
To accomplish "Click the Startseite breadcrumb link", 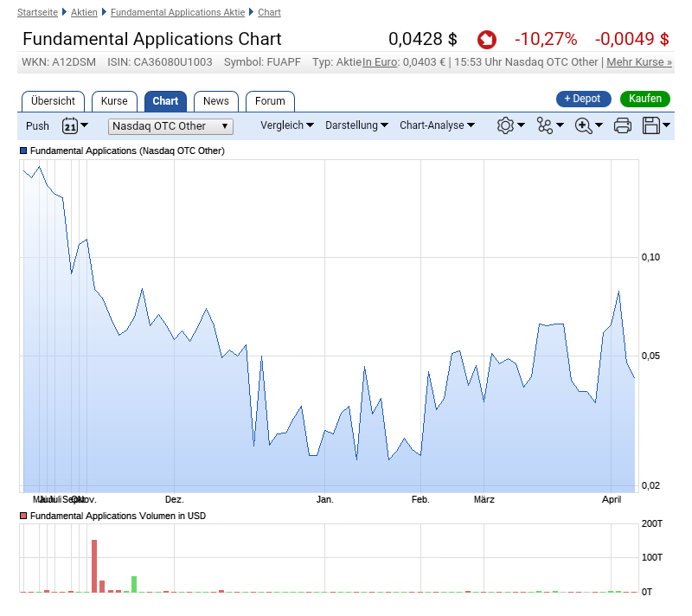I will (38, 12).
